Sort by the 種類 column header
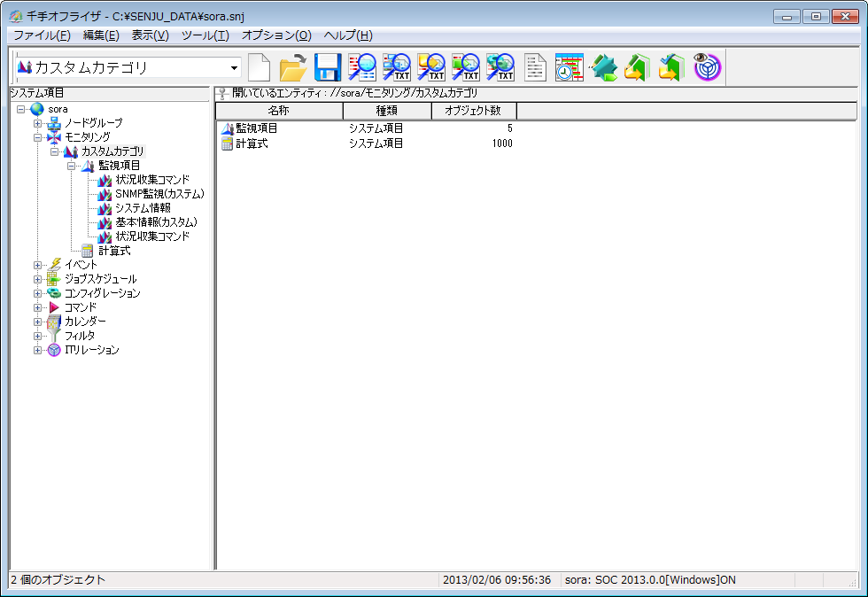 pos(387,111)
